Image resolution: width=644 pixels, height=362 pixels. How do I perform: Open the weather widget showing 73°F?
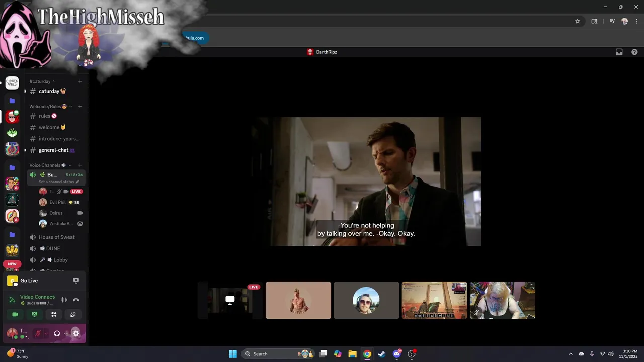click(18, 354)
